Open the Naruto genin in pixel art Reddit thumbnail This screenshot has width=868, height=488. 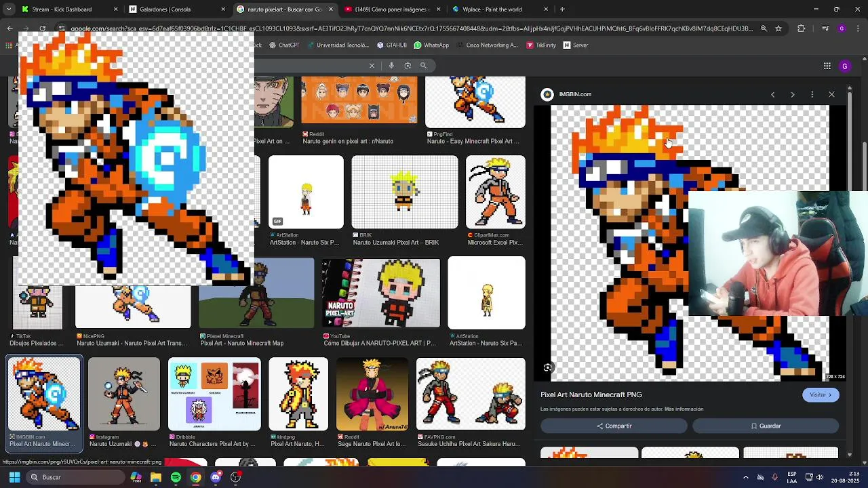pyautogui.click(x=359, y=100)
